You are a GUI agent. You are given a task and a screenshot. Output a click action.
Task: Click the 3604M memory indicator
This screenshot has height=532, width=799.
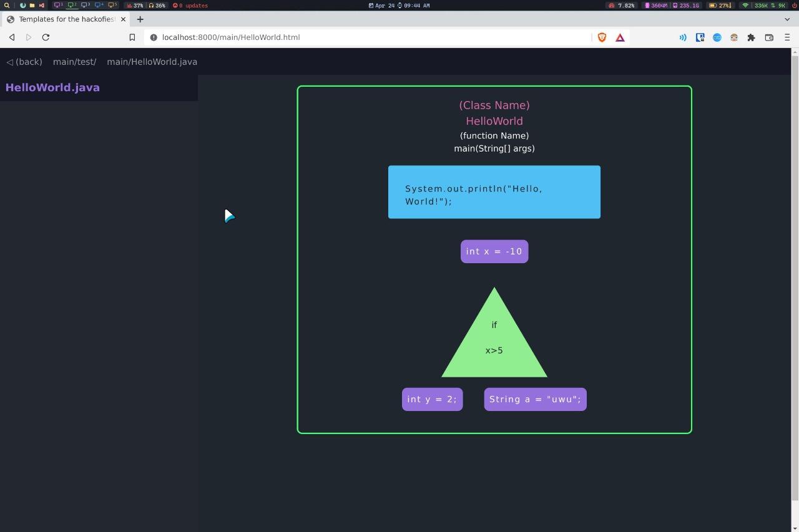click(656, 5)
